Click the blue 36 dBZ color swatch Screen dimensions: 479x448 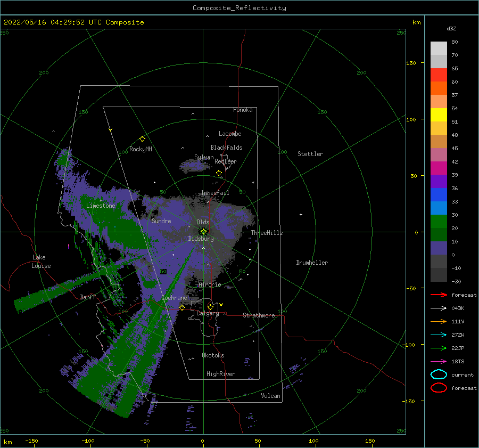coord(439,195)
